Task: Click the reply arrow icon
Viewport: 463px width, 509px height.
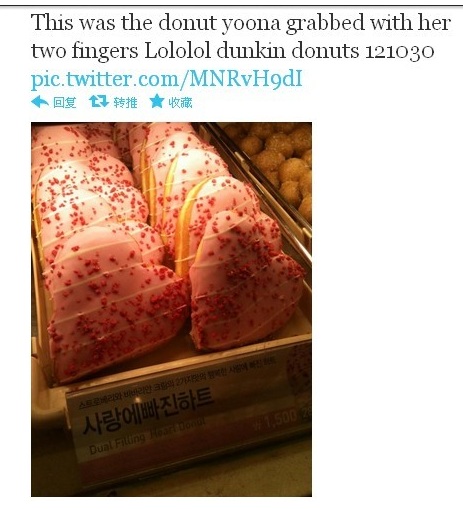Action: [40, 102]
